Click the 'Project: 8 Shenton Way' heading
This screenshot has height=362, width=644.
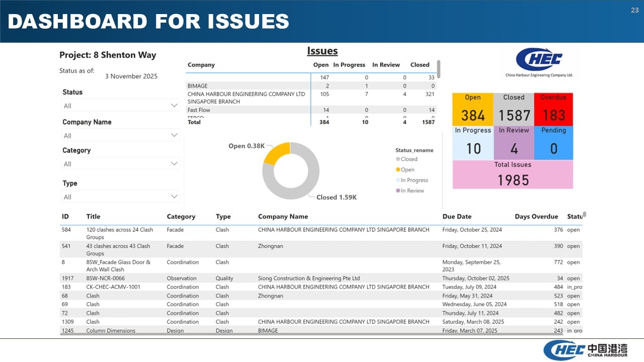pyautogui.click(x=108, y=55)
